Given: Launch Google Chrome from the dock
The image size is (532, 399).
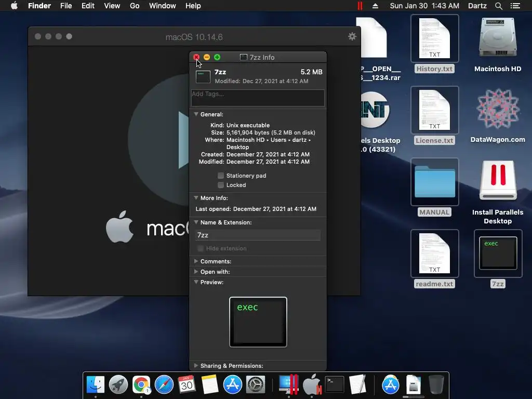Looking at the screenshot, I should (x=141, y=385).
